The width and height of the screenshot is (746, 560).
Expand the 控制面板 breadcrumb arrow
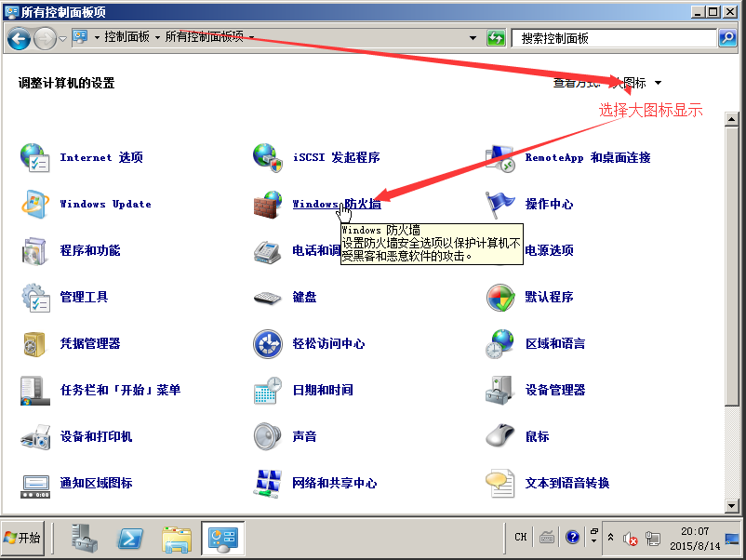point(157,37)
